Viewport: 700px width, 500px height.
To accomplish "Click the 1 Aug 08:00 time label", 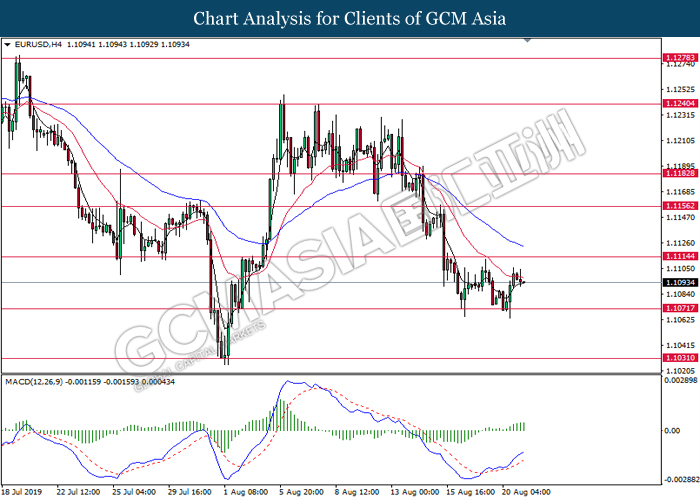I will [246, 492].
